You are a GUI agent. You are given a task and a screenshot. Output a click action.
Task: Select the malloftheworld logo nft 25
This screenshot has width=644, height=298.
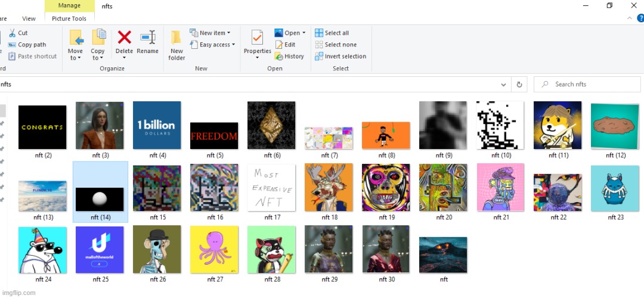click(x=100, y=250)
